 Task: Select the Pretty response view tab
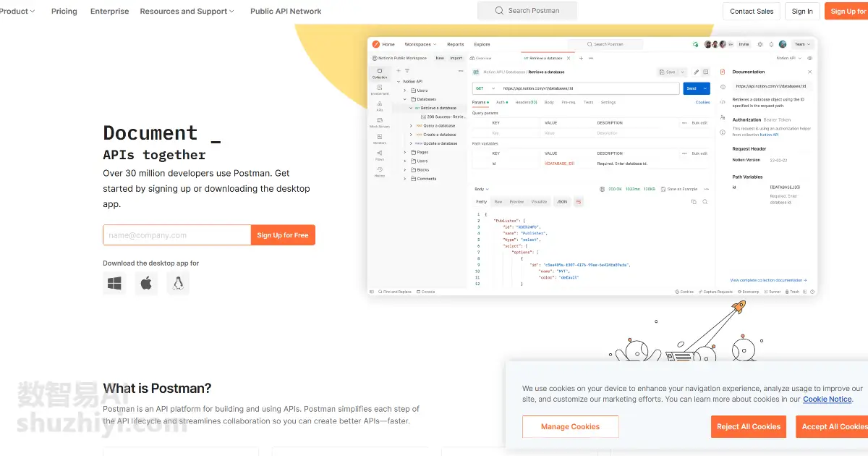[481, 202]
